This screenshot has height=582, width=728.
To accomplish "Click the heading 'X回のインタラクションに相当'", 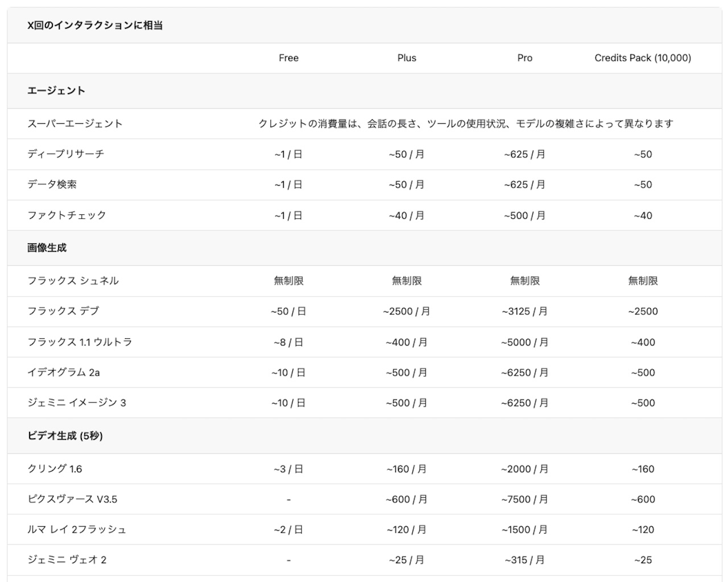I will click(95, 26).
